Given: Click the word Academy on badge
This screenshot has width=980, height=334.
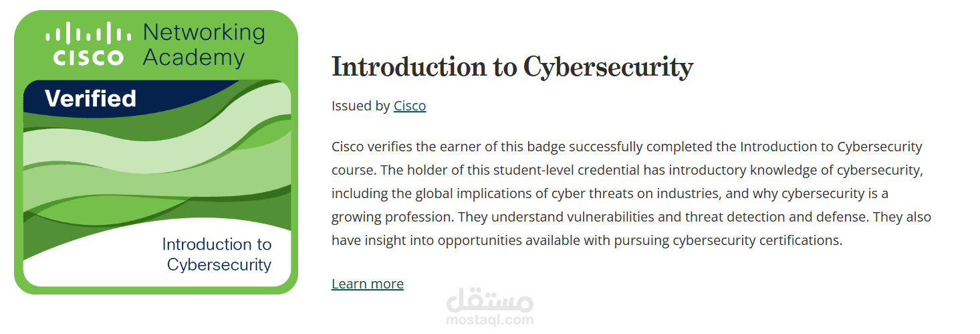Looking at the screenshot, I should pos(194,58).
